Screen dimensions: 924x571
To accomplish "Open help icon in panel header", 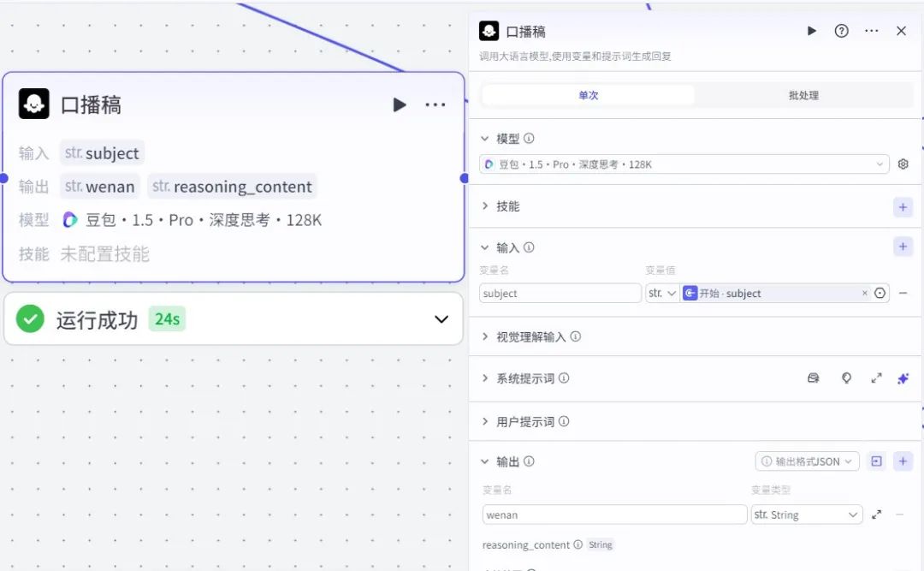I will [x=842, y=31].
